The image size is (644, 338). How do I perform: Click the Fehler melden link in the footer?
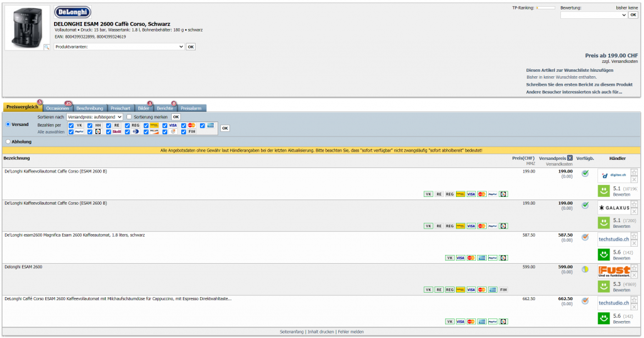tap(351, 332)
